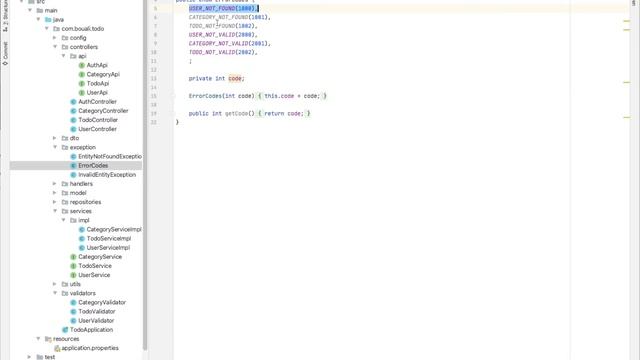
Task: Expand the repositories package
Action: coord(55,202)
